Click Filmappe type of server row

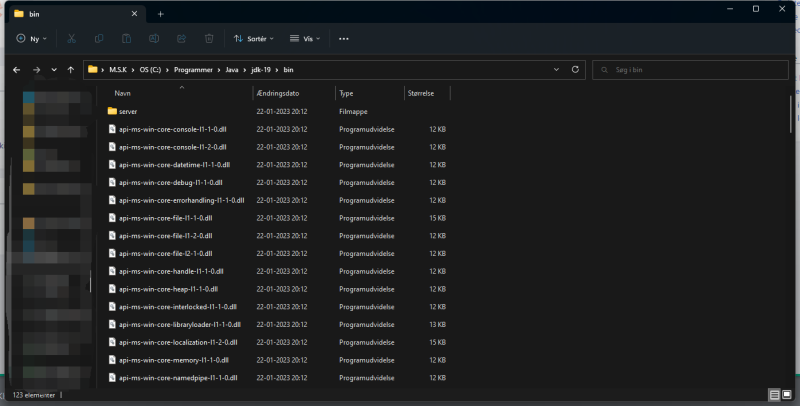pos(353,111)
